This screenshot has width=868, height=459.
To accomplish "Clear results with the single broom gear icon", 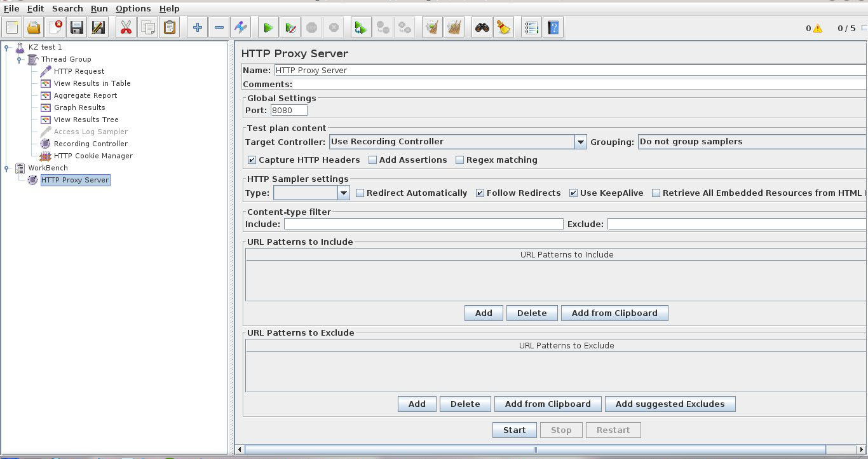I will pos(432,27).
